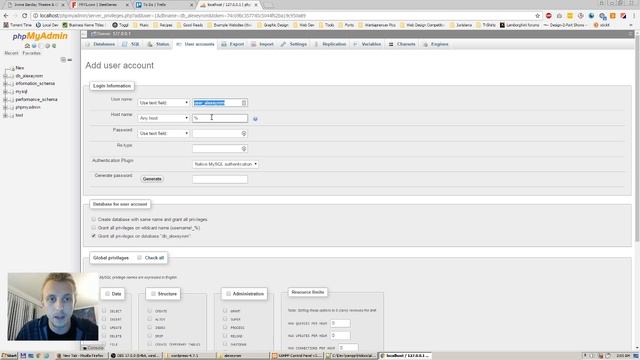Open the Favorites tab in sidebar
Viewport: 640px width, 360px height.
tap(31, 53)
